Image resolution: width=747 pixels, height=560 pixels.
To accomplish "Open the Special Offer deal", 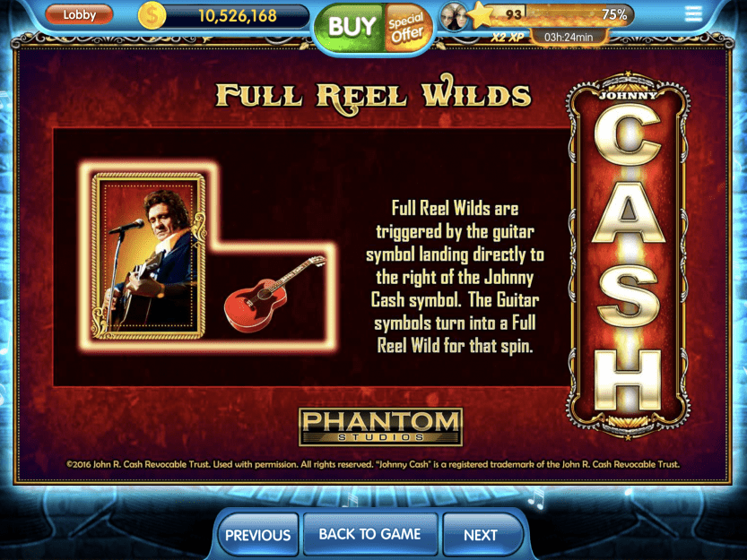I will [406, 27].
